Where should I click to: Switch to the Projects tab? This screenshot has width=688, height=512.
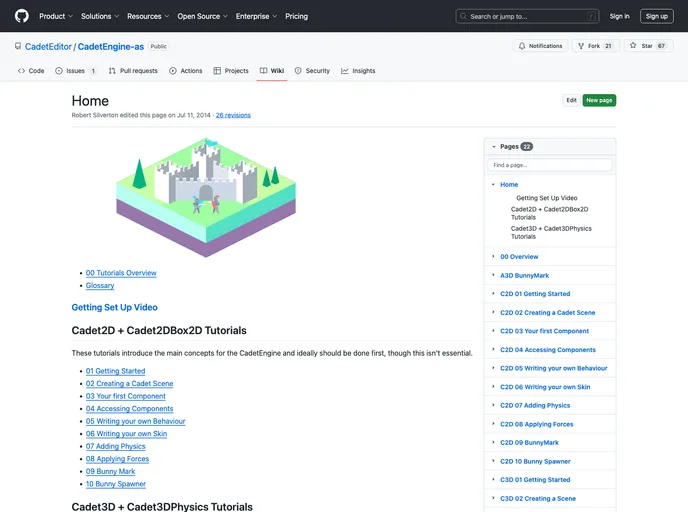point(231,71)
